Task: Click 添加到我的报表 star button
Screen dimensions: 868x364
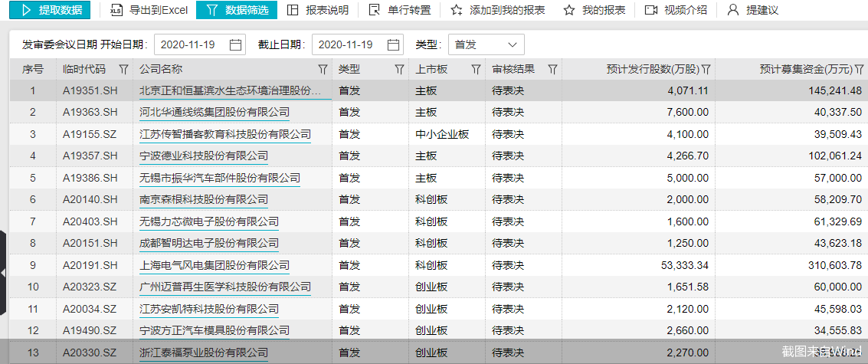Action: 498,10
